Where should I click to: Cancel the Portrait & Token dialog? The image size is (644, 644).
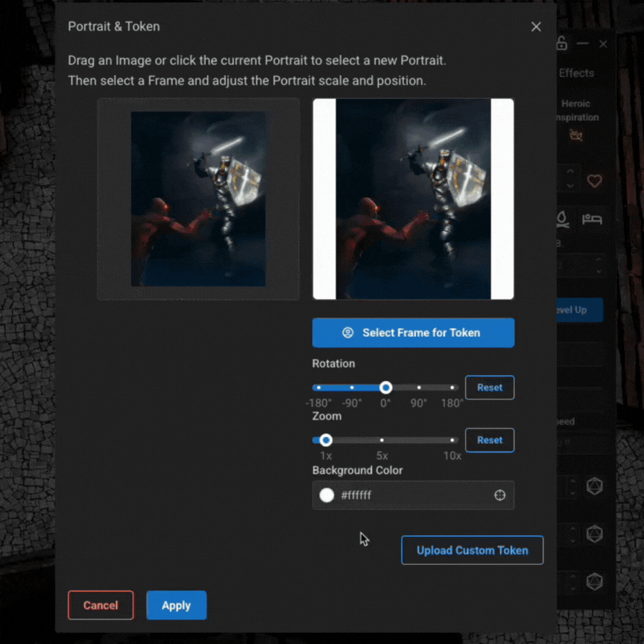tap(101, 605)
